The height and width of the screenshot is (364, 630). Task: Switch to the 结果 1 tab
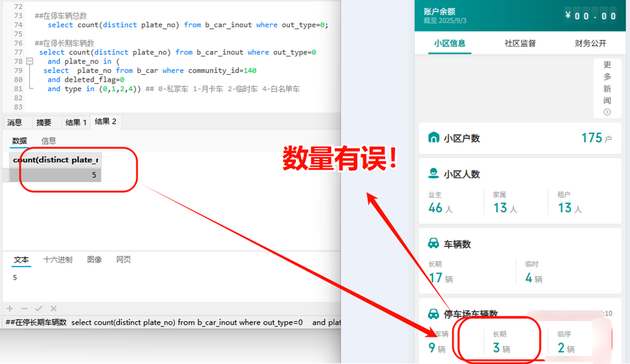tap(76, 122)
